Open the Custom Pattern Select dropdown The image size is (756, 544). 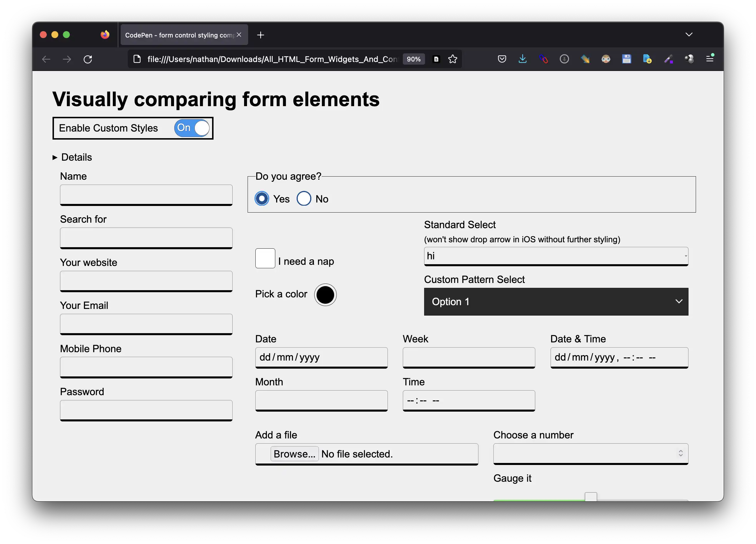(555, 302)
